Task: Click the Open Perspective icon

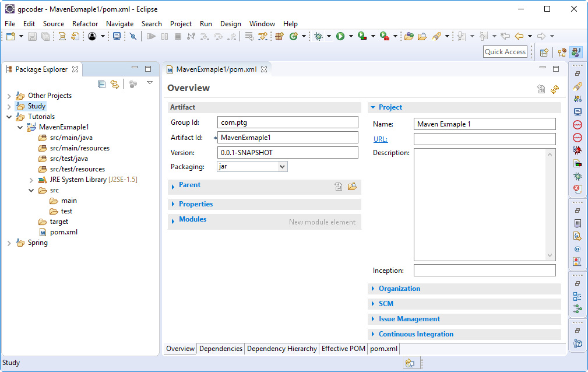Action: [x=544, y=52]
